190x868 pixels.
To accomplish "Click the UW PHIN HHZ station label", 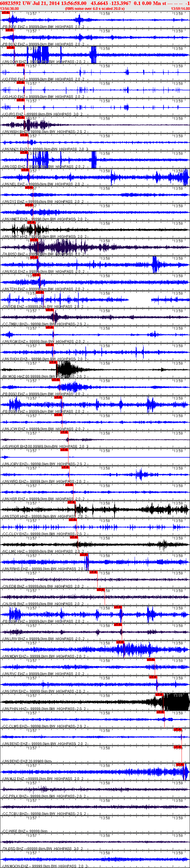I will click(45, 709).
